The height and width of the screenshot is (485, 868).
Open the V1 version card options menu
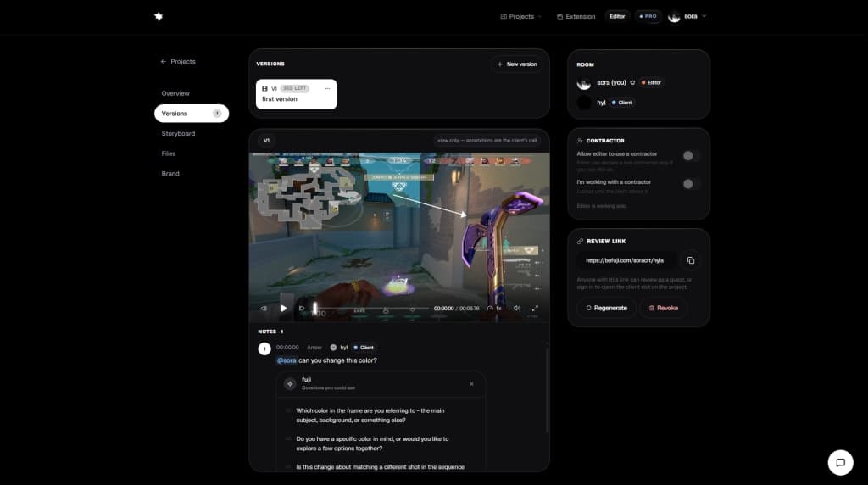click(328, 88)
